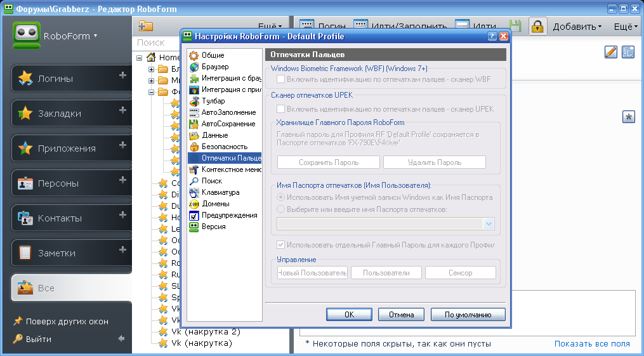Open the Контакты section

point(71,218)
